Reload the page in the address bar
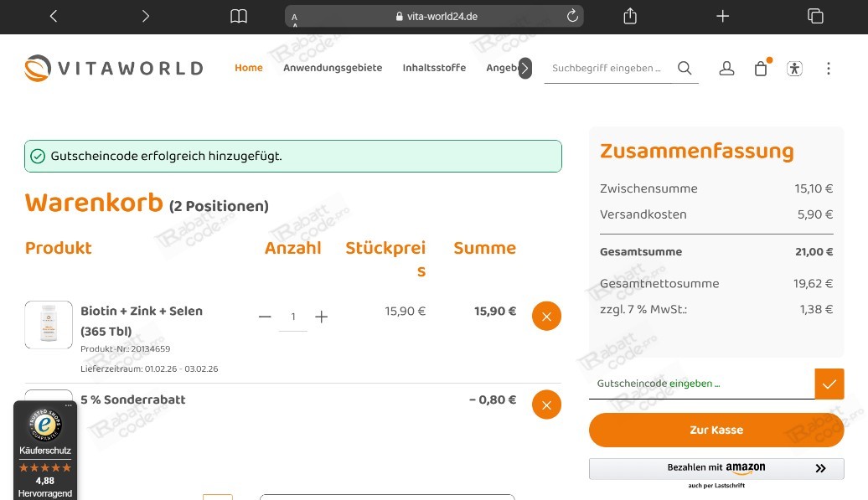Image resolution: width=868 pixels, height=500 pixels. coord(573,17)
